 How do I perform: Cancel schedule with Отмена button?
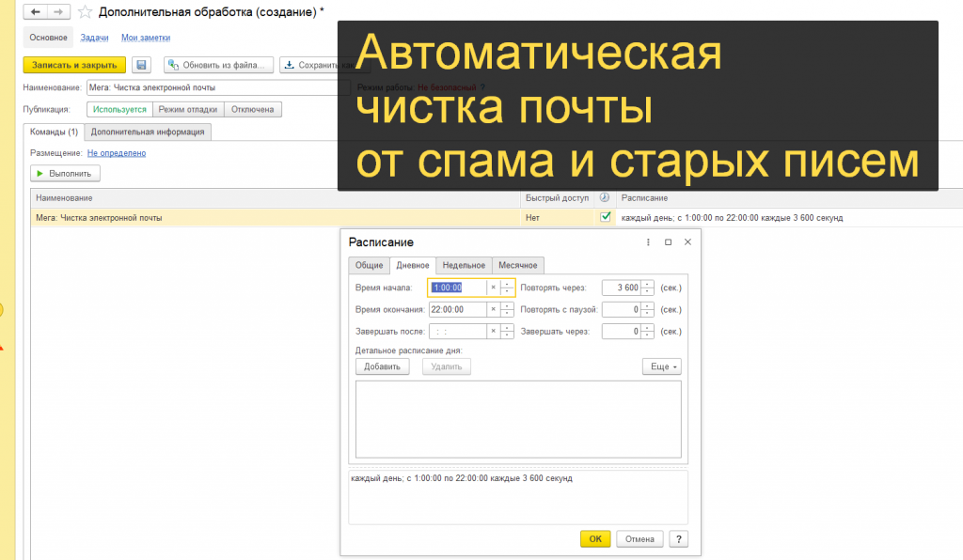(x=639, y=539)
